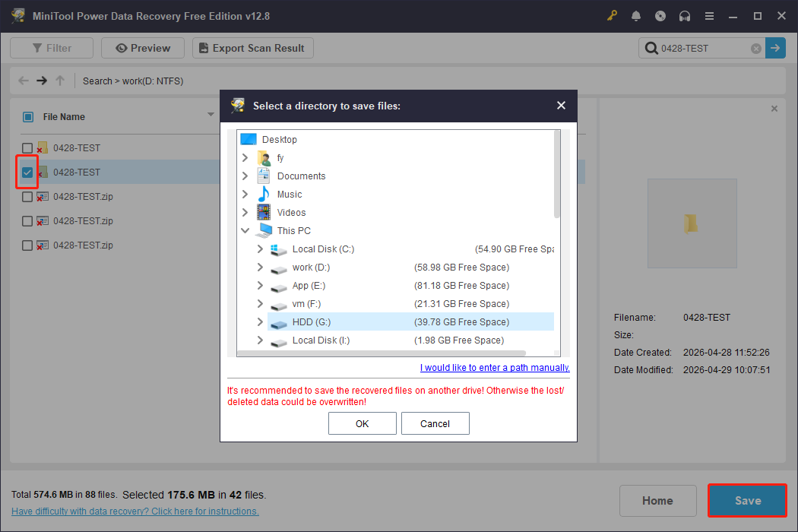Check the second 0428-TEST.zip checkbox
Screen dimensions: 798x532
click(x=27, y=221)
